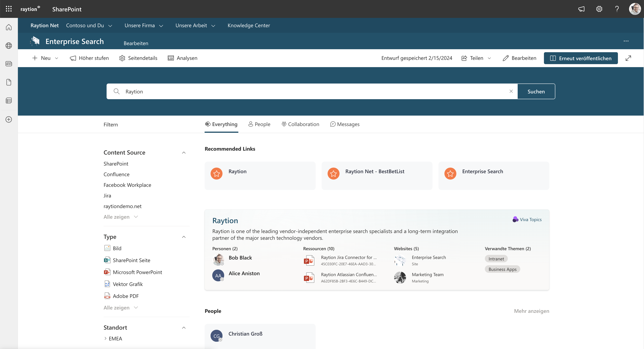644x349 pixels.
Task: Switch to the Messages tab
Action: 345,124
